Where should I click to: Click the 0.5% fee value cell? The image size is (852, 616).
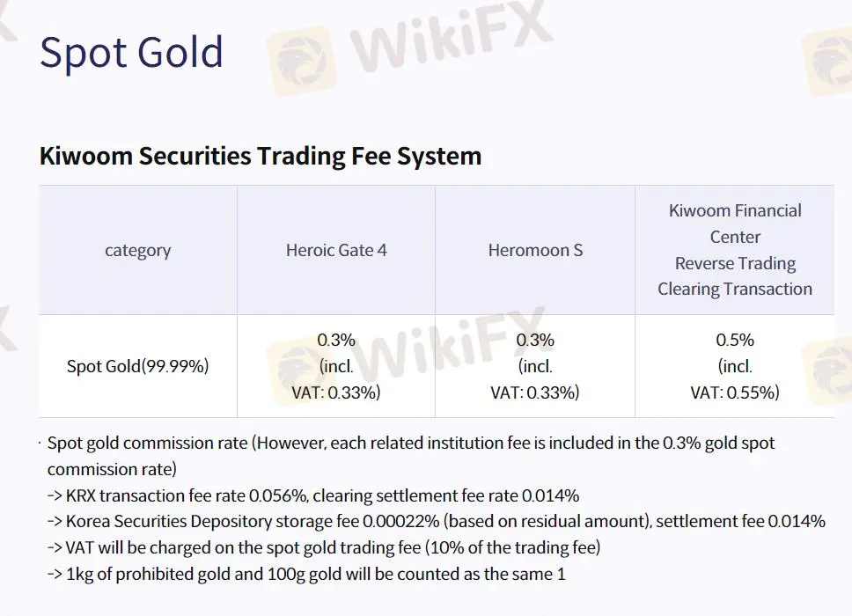[735, 340]
